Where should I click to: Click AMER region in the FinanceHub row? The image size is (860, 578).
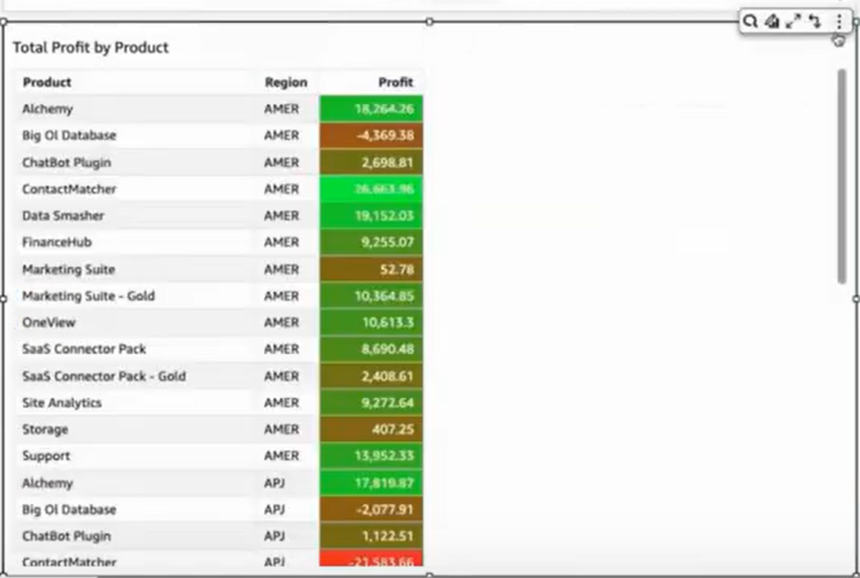[x=281, y=242]
